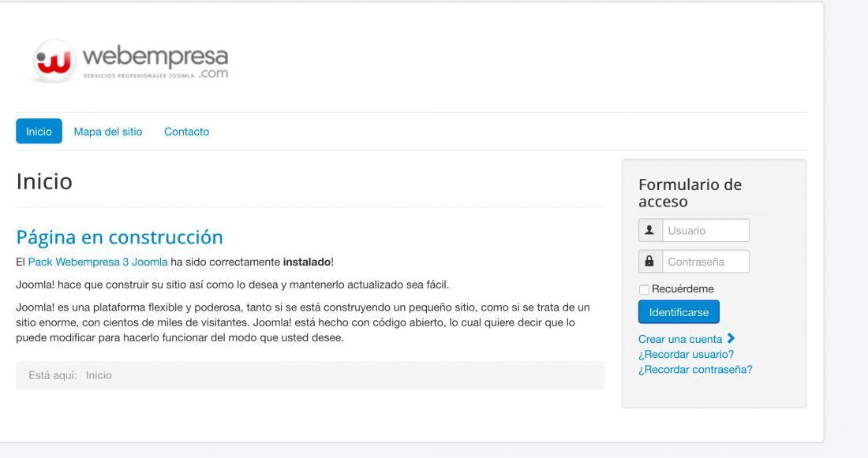
Task: Open the Inicio menu tab
Action: tap(39, 131)
